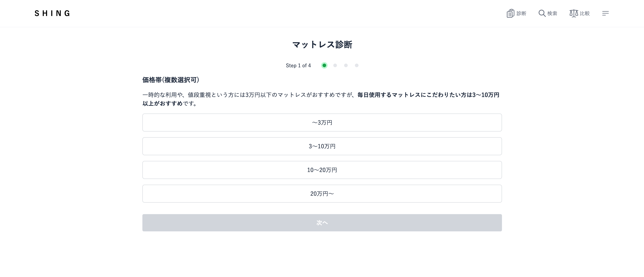Select the 10〜20万円 price range
Image resolution: width=644 pixels, height=277 pixels.
[322, 170]
